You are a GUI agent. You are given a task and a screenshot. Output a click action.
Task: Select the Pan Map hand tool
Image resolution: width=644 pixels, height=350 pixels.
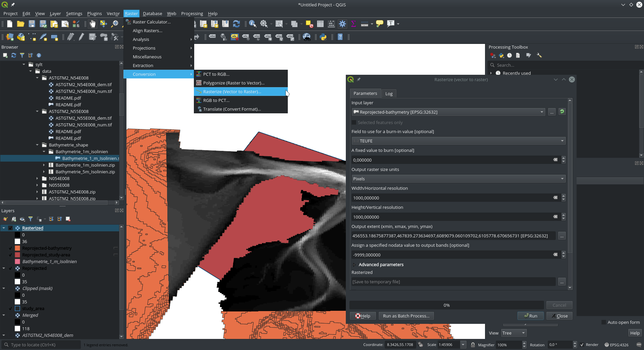(93, 24)
